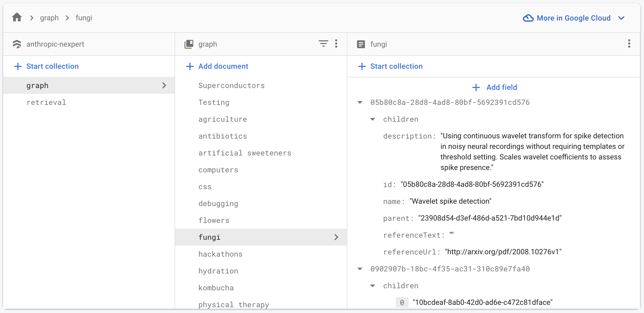Open graph collection three-dot menu
644x313 pixels.
pos(336,44)
